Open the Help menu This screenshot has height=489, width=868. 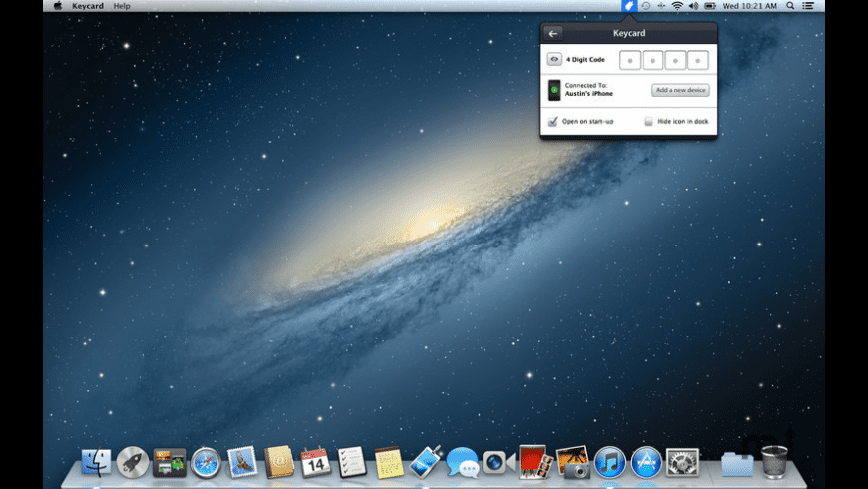click(122, 6)
